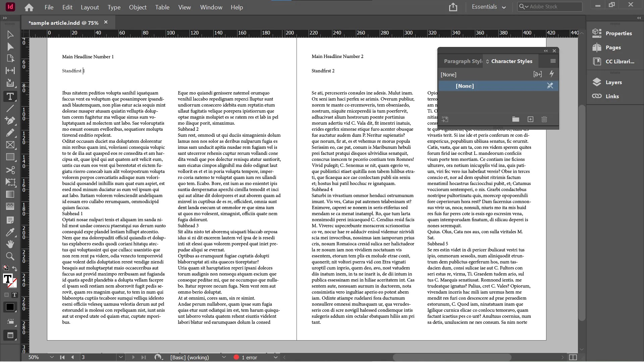Screen dimensions: 644x362
Task: Toggle formatting affects text button
Action: 14,295
